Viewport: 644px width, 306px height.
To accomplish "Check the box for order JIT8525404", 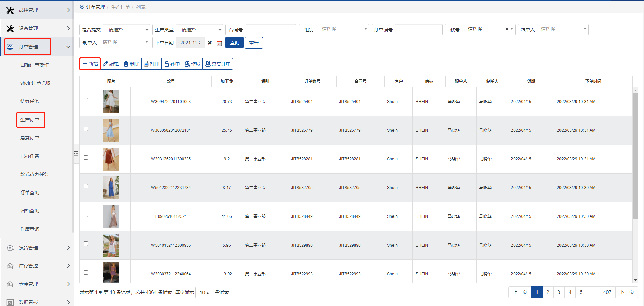I will click(86, 100).
